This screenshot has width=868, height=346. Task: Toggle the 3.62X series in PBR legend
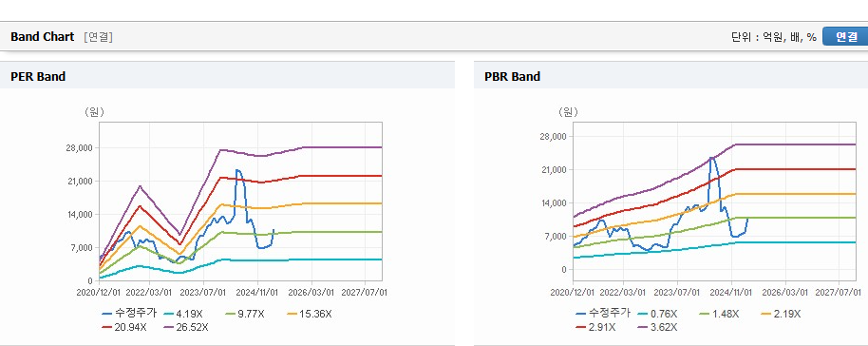coord(657,327)
